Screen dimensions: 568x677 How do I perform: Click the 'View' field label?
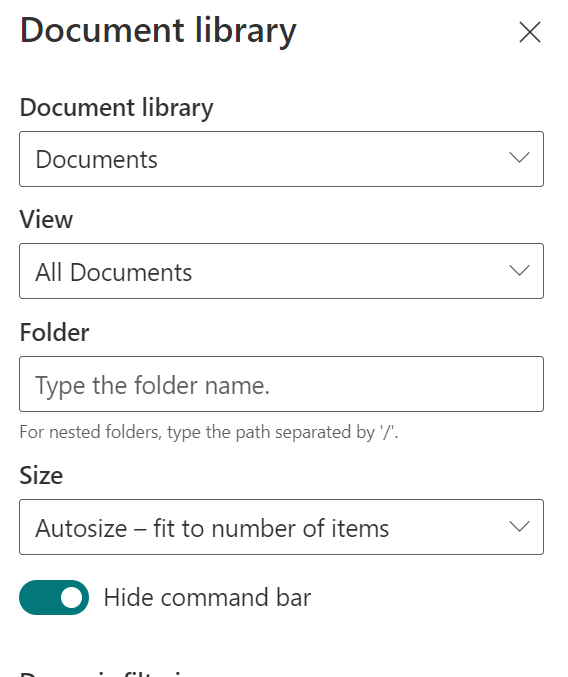46,219
